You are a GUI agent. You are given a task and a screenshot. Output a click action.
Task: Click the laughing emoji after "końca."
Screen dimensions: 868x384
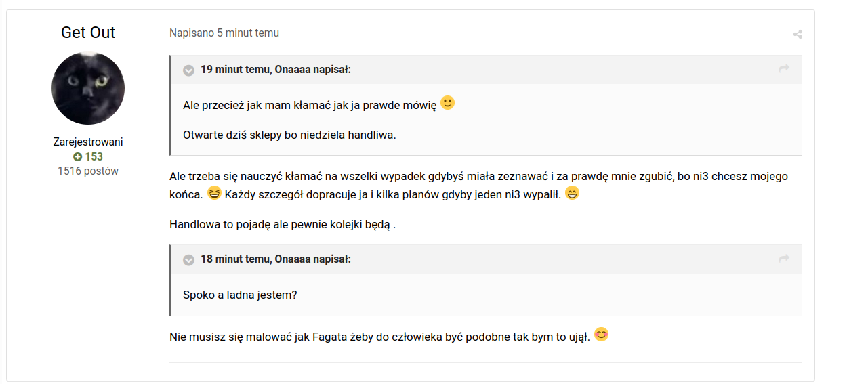tap(215, 194)
